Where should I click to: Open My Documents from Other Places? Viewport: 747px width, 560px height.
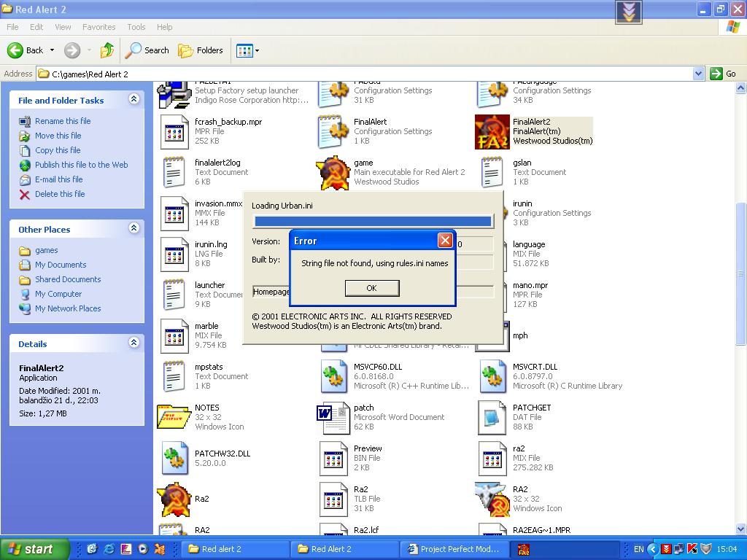tap(61, 265)
